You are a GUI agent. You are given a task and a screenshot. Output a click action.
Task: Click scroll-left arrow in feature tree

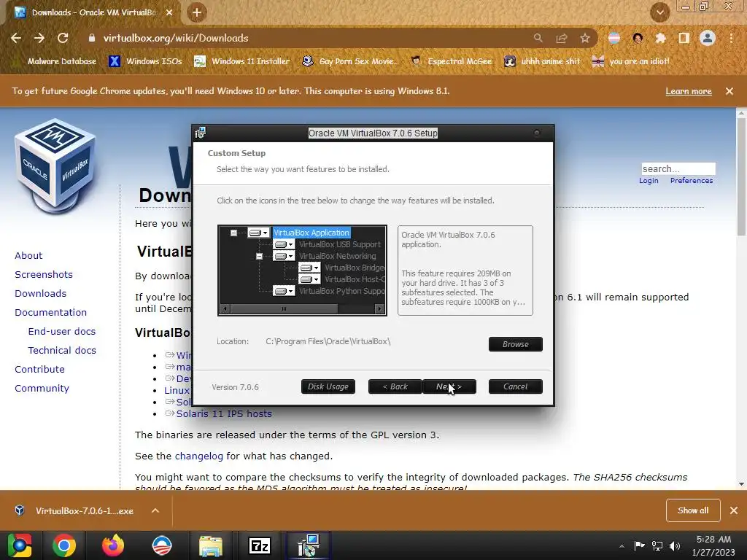(x=225, y=309)
